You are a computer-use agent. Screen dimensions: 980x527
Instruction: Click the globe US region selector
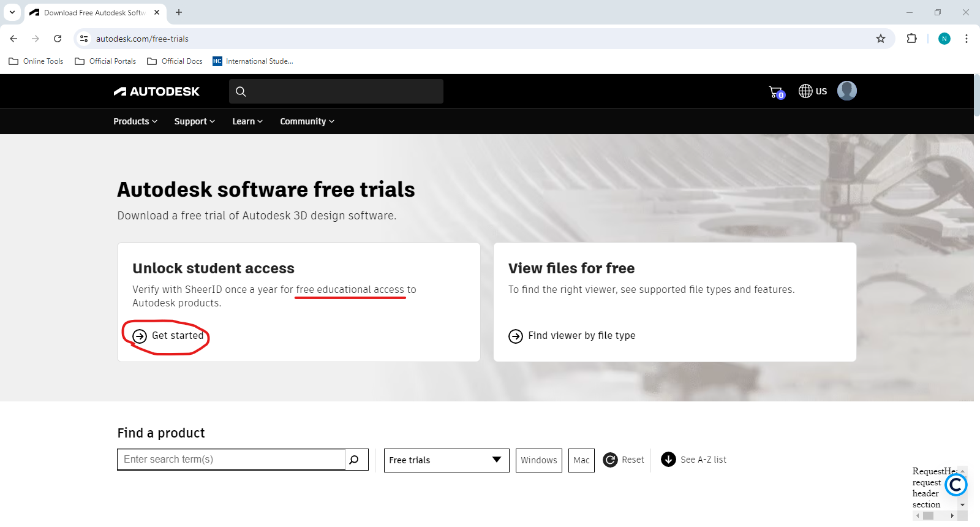tap(813, 91)
